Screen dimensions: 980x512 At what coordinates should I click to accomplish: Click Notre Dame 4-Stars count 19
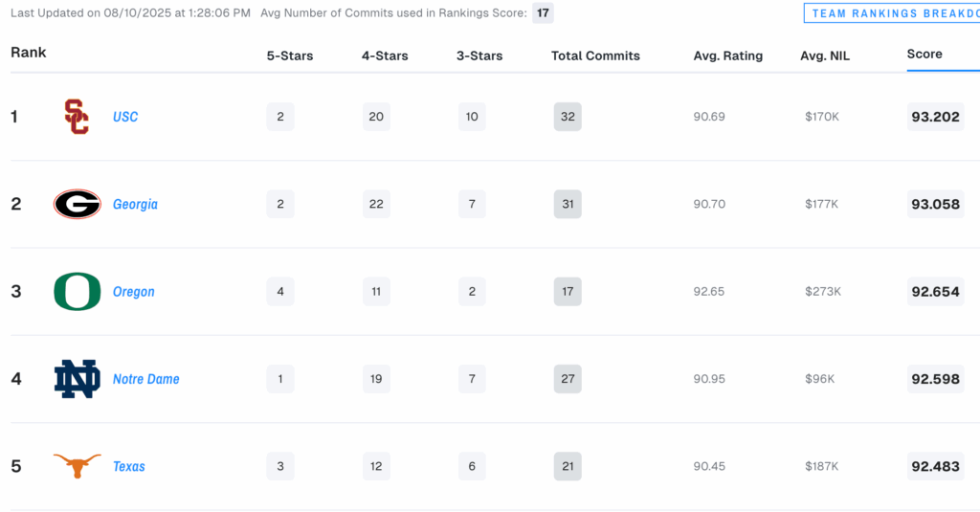376,379
